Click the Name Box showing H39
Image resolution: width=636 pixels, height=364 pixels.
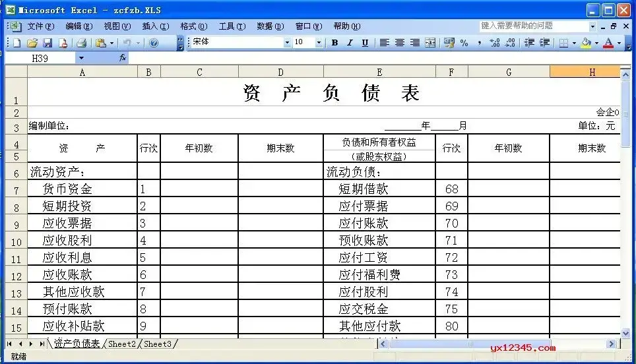pos(40,59)
